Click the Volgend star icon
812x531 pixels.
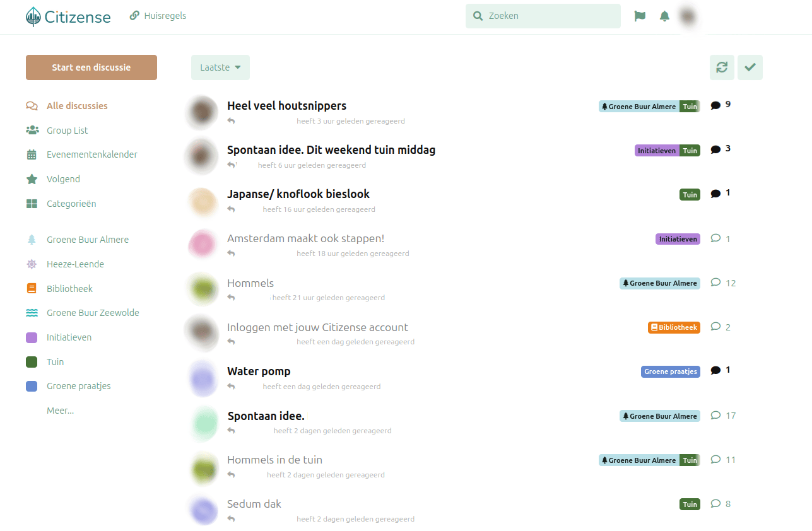point(32,179)
